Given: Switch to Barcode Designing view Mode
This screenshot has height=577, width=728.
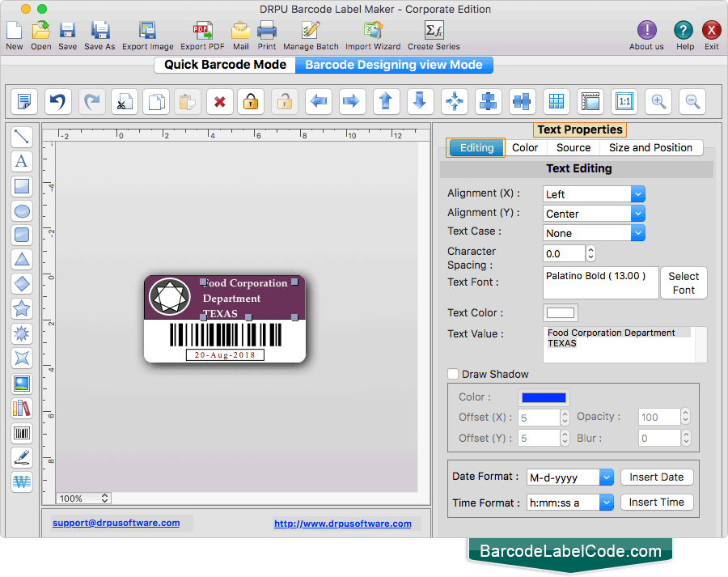Looking at the screenshot, I should pos(394,65).
